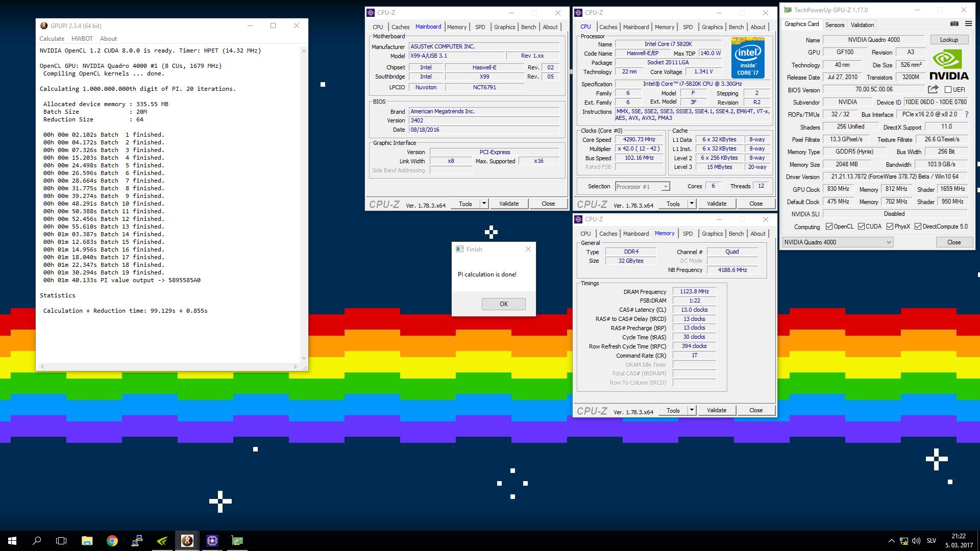Toggle the UEFI checkbox in GPU-Z
This screenshot has width=980, height=551.
point(948,90)
